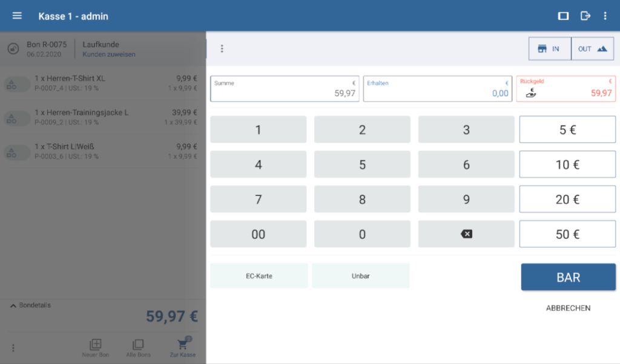620x364 pixels.
Task: Click the fullscreen display icon in header
Action: point(563,16)
